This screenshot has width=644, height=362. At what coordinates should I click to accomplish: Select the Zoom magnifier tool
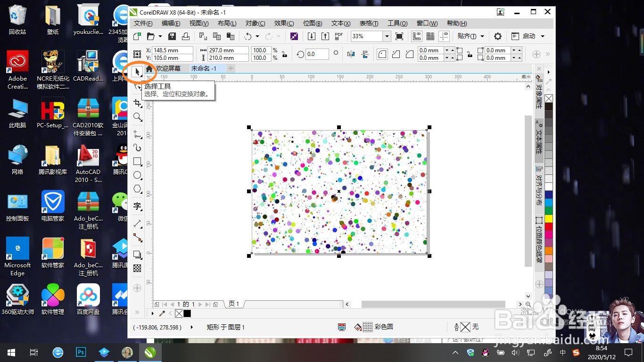coord(137,117)
